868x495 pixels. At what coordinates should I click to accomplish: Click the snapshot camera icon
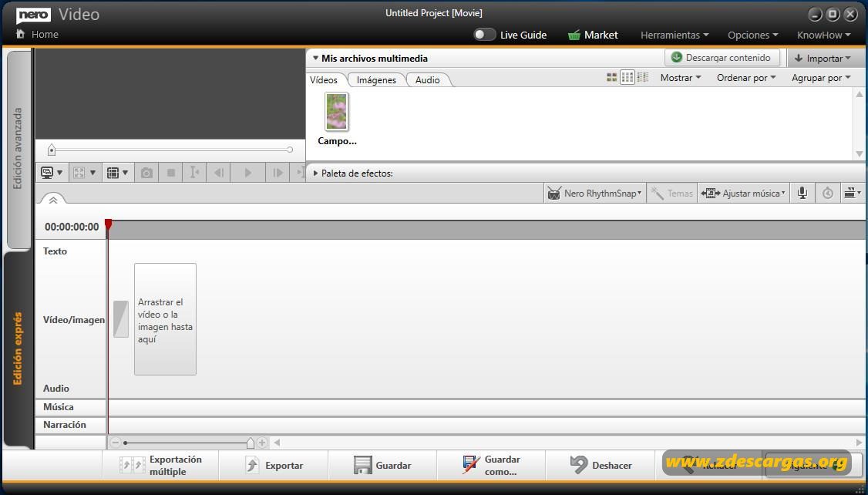[x=146, y=173]
